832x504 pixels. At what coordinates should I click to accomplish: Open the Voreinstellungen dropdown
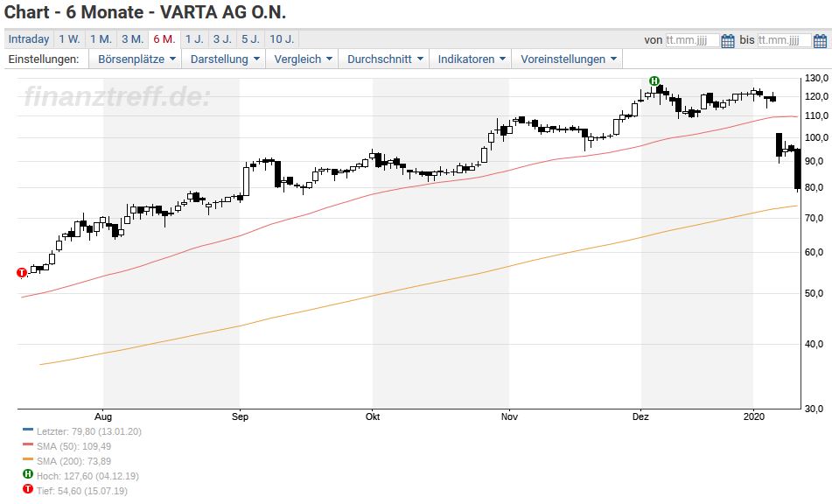568,59
